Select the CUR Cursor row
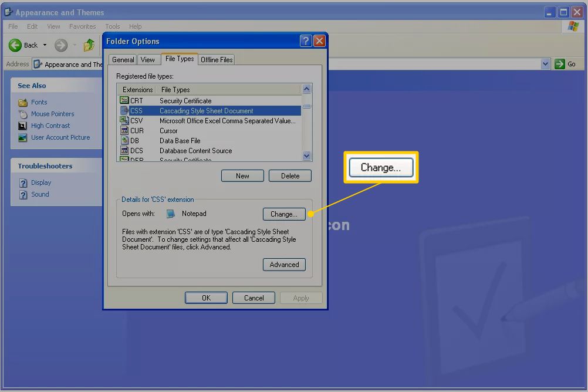The height and width of the screenshot is (392, 588). 210,130
